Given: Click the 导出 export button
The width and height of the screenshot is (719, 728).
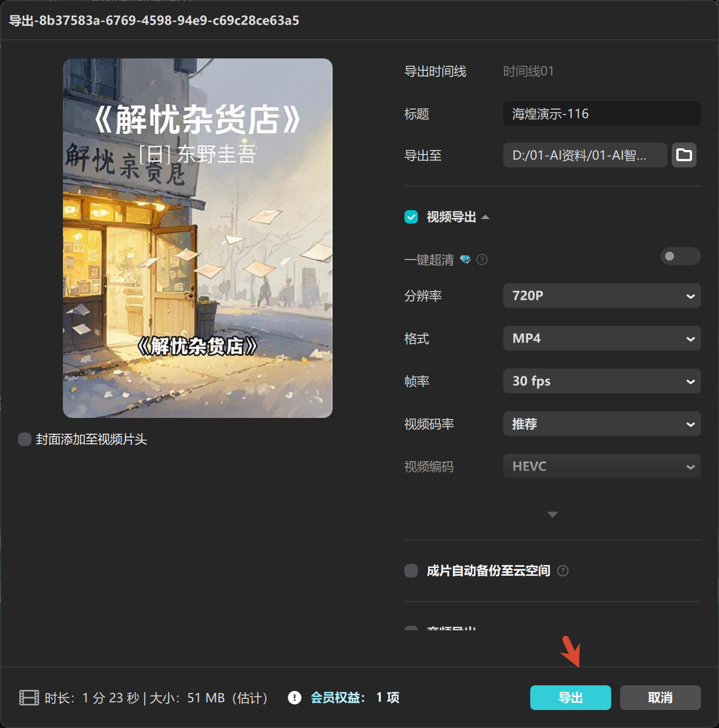Looking at the screenshot, I should coord(570,698).
